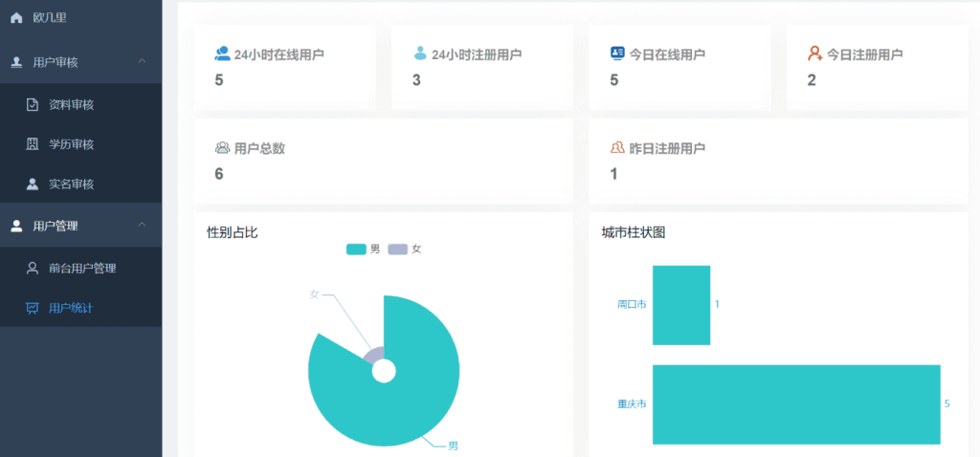Click the 重庆市 bar in chart

pos(796,403)
